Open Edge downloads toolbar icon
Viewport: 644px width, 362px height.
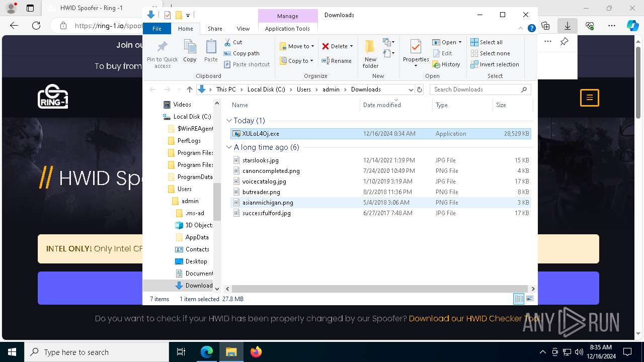567,26
